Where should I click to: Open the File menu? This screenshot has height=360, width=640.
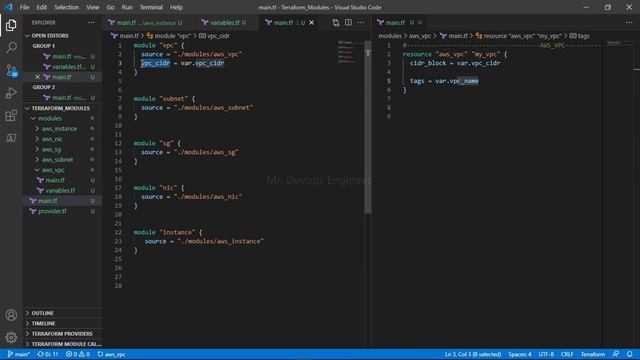(x=24, y=7)
